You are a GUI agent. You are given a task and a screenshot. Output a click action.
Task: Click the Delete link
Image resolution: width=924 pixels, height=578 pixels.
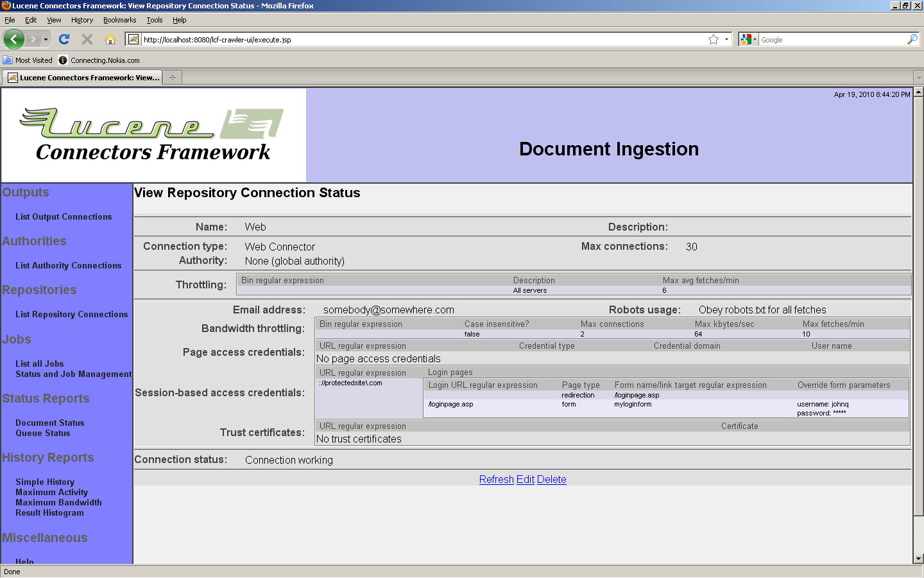[x=551, y=480]
